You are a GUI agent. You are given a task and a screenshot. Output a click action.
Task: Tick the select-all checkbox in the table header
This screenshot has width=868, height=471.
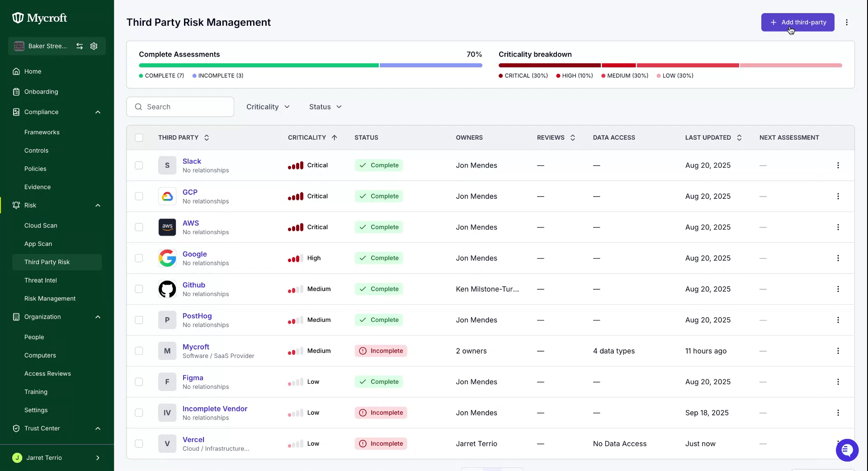click(139, 137)
